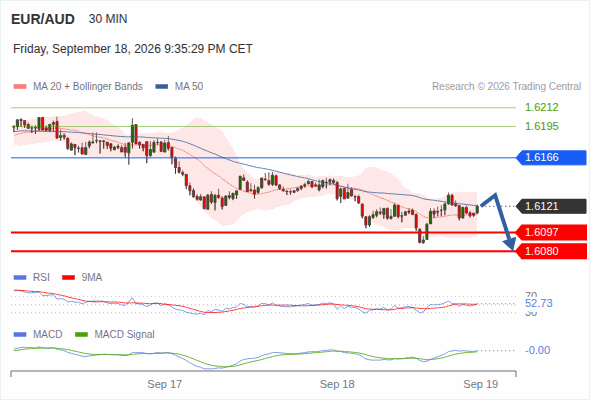Click the dark blue MA 50 legend swatch
Image resolution: width=590 pixels, height=400 pixels.
[x=162, y=87]
